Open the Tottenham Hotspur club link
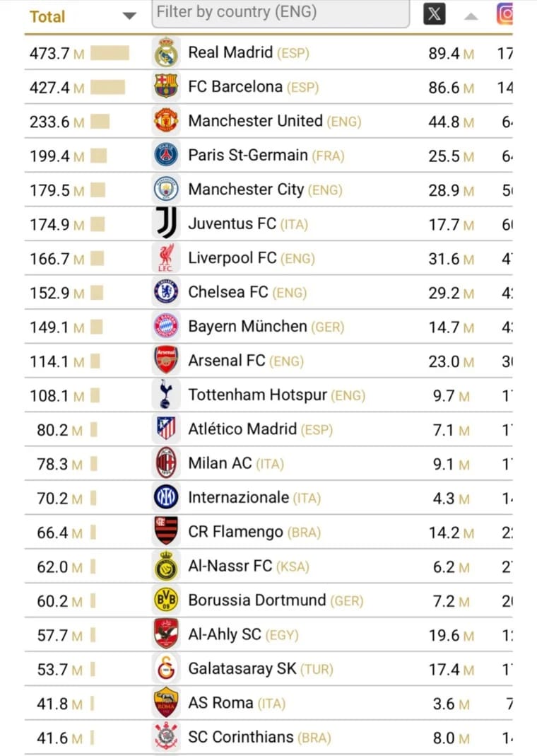Viewport: 537px width, 756px height. [257, 395]
